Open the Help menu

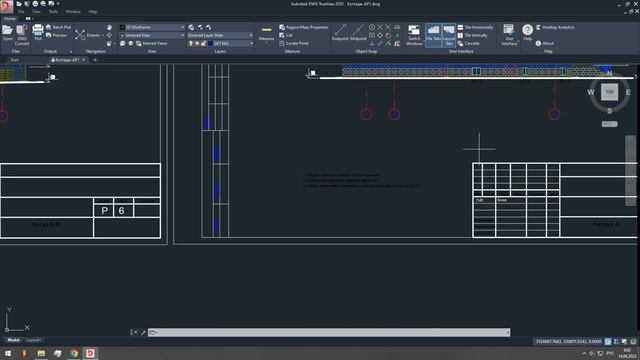click(x=93, y=12)
